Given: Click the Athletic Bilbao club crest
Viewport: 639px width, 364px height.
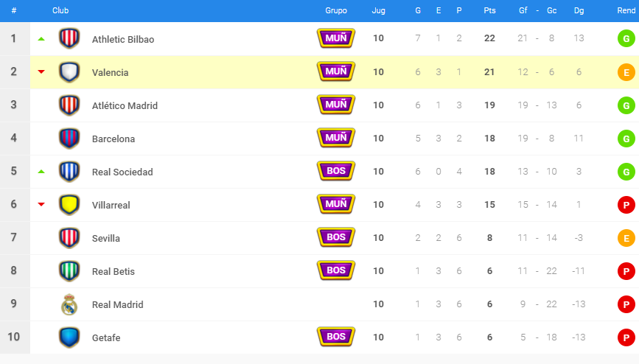Looking at the screenshot, I should pyautogui.click(x=69, y=39).
